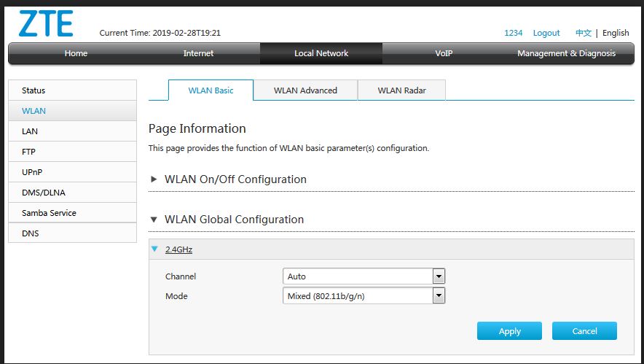
Task: Switch to the WLAN Advanced tab
Action: [x=305, y=90]
